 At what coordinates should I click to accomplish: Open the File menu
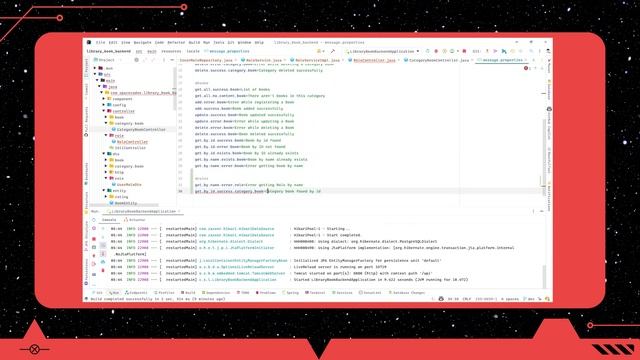100,42
